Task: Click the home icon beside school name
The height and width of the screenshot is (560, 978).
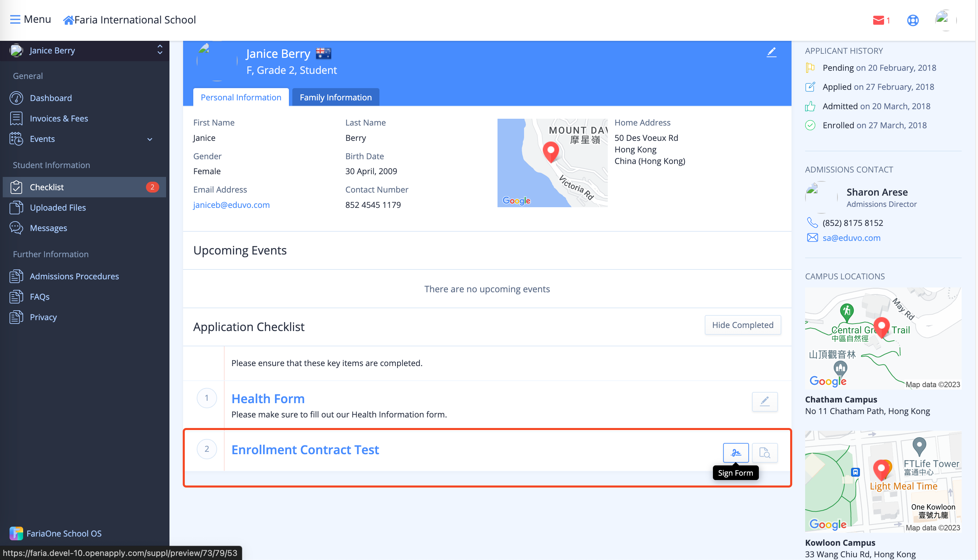Action: coord(68,20)
